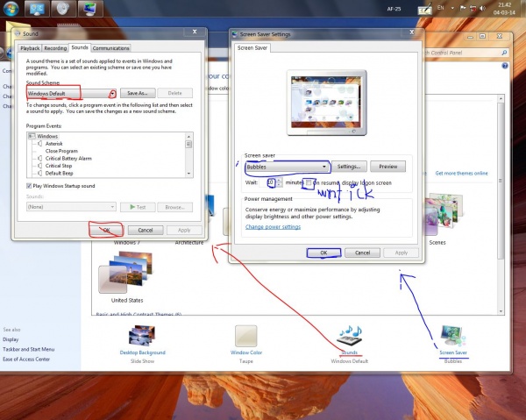526x420 pixels.
Task: Click the Program Events list scrollbar down arrow
Action: coord(188,174)
